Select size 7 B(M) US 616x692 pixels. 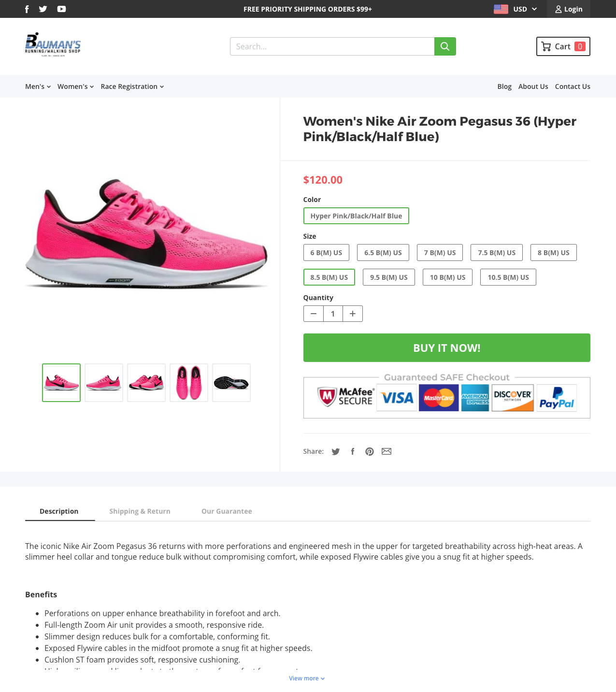(440, 253)
